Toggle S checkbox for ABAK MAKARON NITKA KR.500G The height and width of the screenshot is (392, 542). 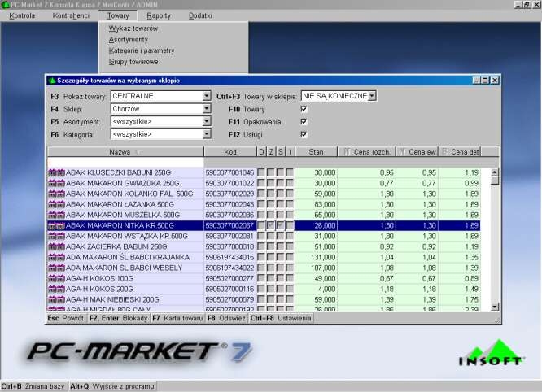click(x=280, y=225)
